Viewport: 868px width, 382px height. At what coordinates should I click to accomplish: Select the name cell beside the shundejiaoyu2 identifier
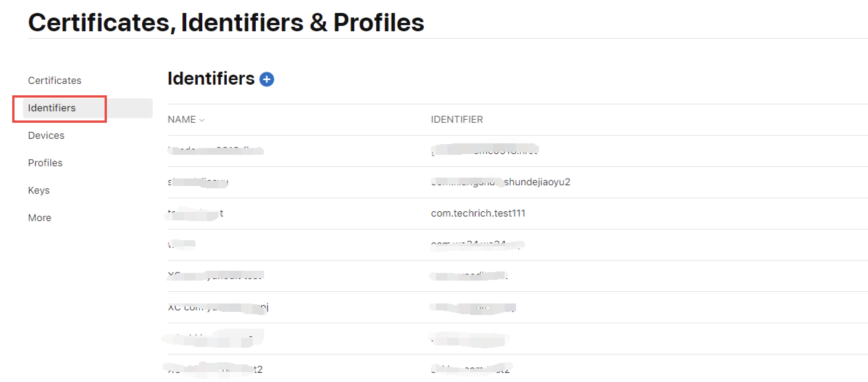pyautogui.click(x=198, y=182)
